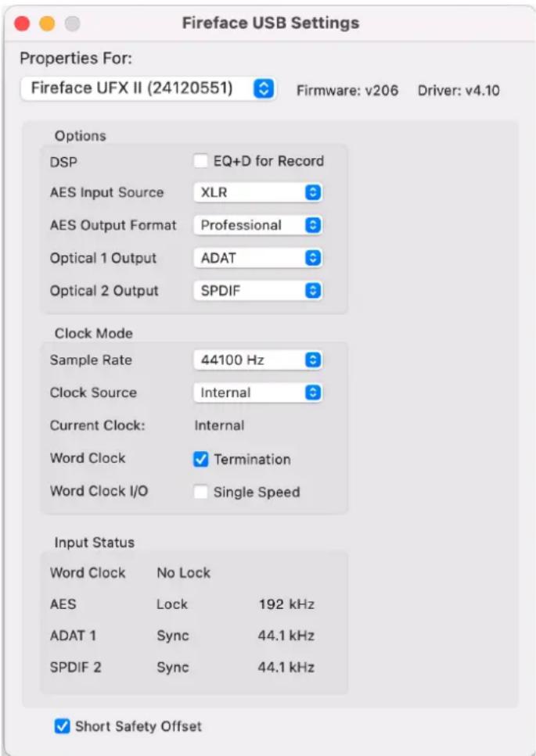Click the blue arrows on device selector

pos(264,88)
